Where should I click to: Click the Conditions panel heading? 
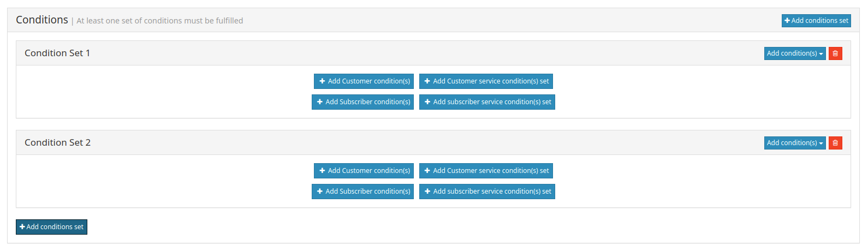pos(42,20)
